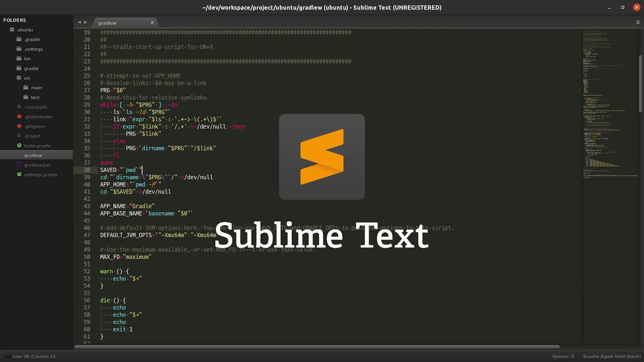
Task: Click the APP_NAME="Gradle" code line
Action: [127, 206]
